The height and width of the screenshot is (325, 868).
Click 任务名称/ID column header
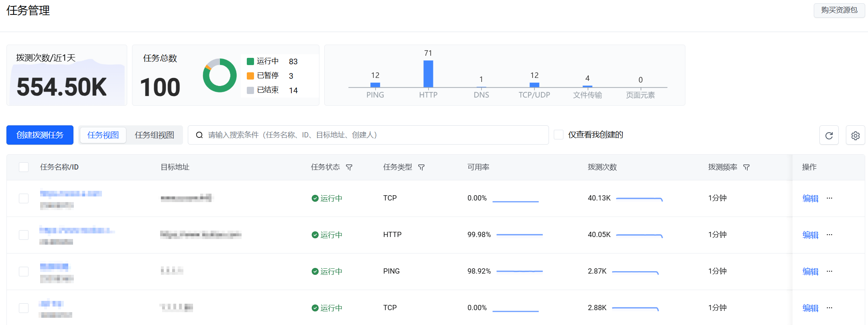(59, 167)
